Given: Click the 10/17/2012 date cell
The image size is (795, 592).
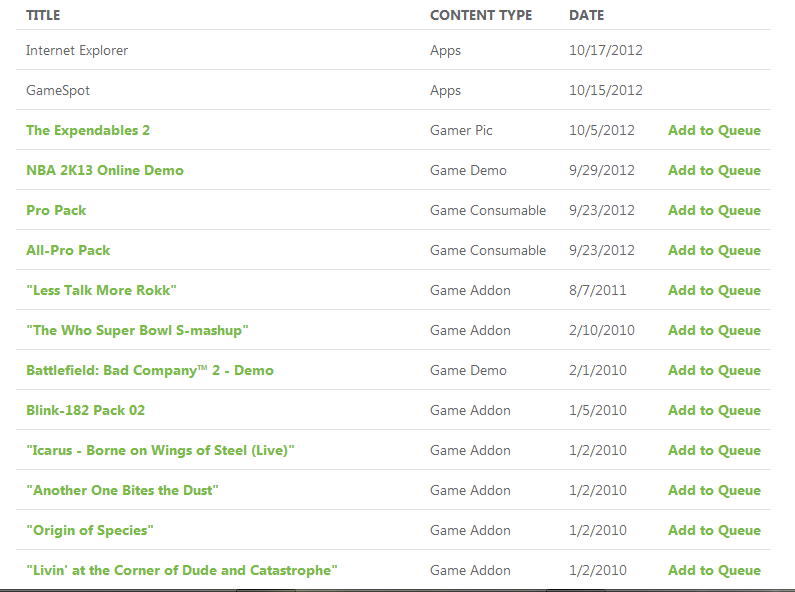Looking at the screenshot, I should [x=606, y=50].
